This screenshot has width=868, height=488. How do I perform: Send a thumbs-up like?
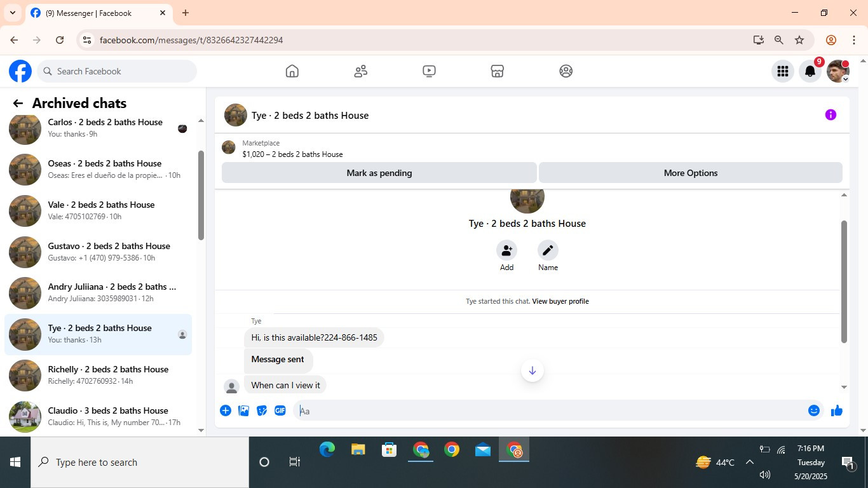(836, 410)
